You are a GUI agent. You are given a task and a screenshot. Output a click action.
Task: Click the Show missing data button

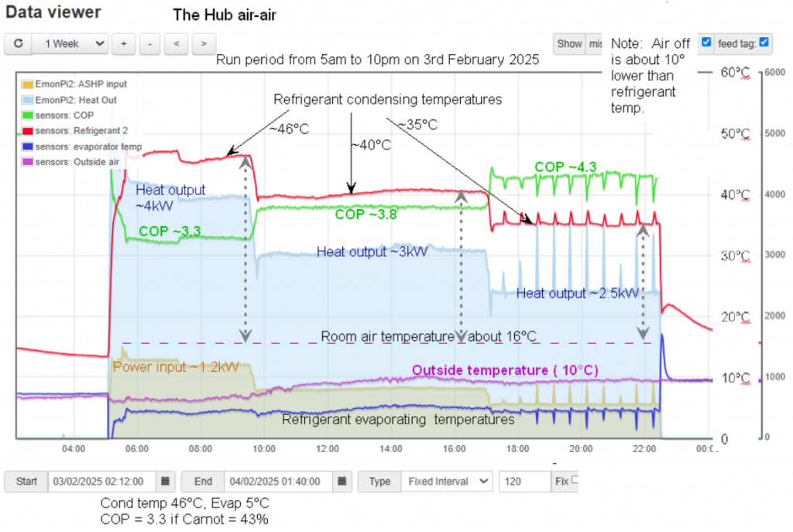[570, 44]
